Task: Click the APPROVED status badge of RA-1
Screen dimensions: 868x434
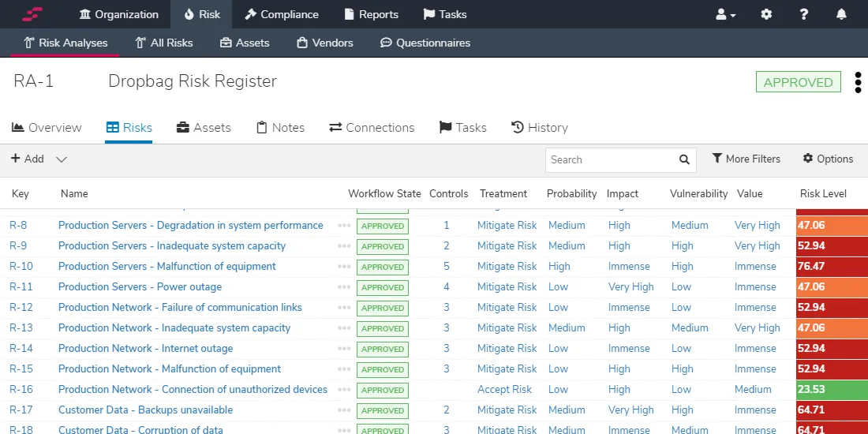Action: (x=799, y=82)
